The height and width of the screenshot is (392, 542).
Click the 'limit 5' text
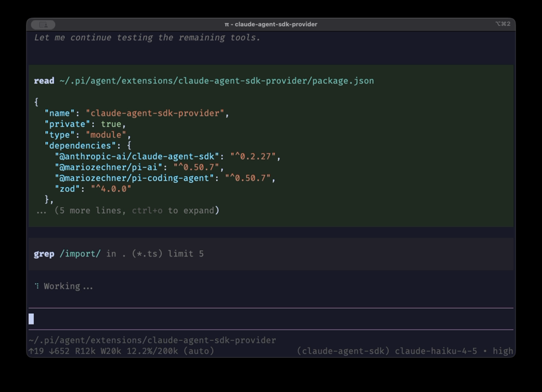click(x=185, y=254)
